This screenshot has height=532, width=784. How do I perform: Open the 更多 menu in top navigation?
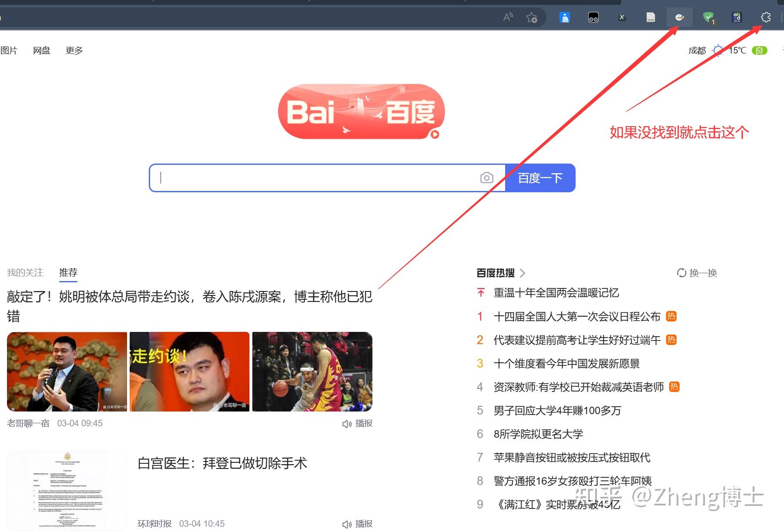[74, 50]
